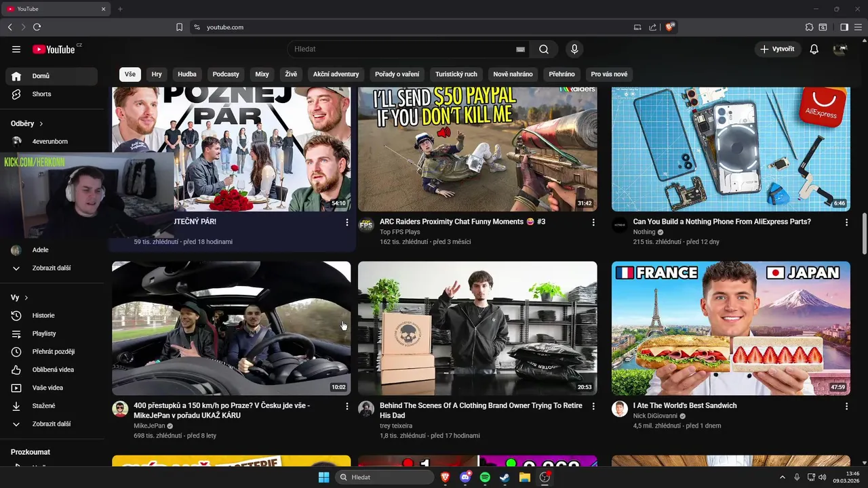Viewport: 868px width, 488px height.
Task: Play the Nothing Phone AliExpress thumbnail
Action: coord(731,149)
